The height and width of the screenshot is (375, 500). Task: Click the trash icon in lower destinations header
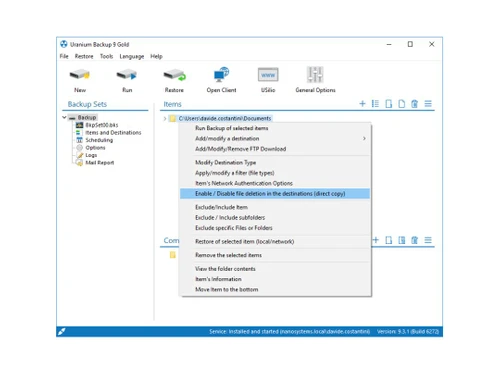pyautogui.click(x=414, y=240)
